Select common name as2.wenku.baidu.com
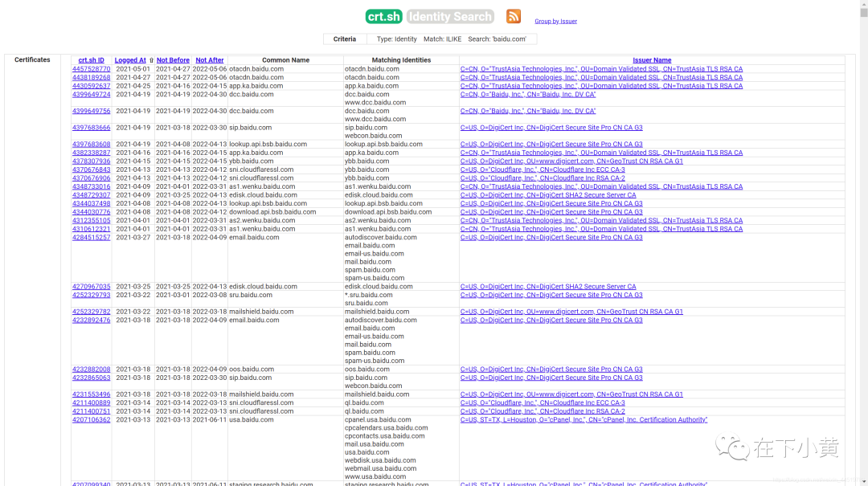Screen dimensions: 868x486 pos(262,220)
